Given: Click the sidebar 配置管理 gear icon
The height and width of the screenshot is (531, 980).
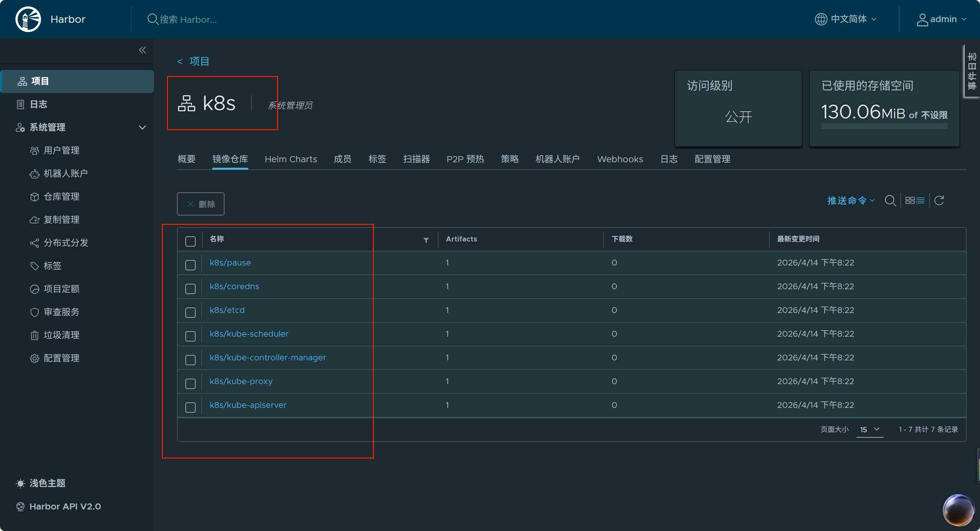Looking at the screenshot, I should click(x=34, y=358).
